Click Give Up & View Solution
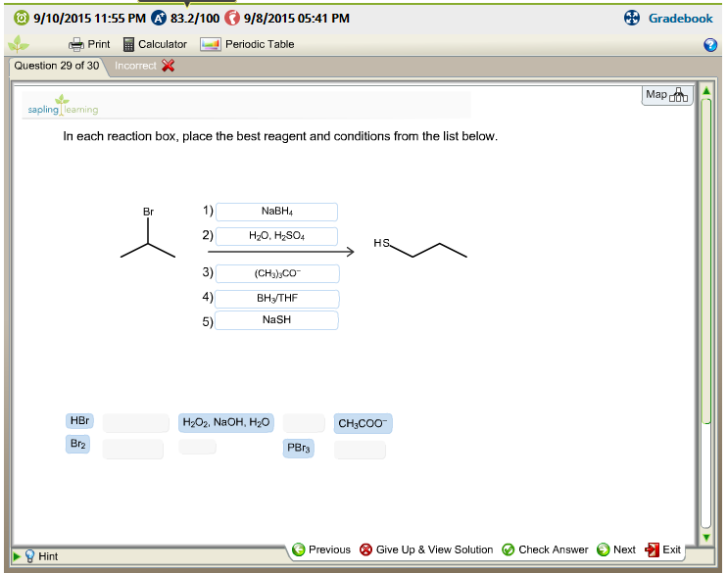The height and width of the screenshot is (573, 728). tap(426, 549)
